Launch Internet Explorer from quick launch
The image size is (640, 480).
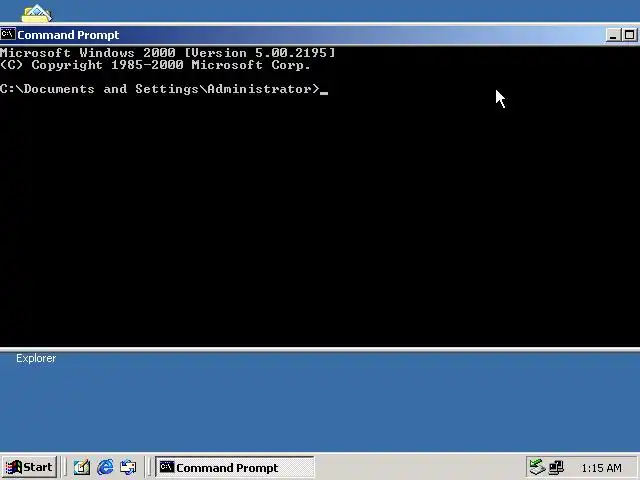[105, 467]
